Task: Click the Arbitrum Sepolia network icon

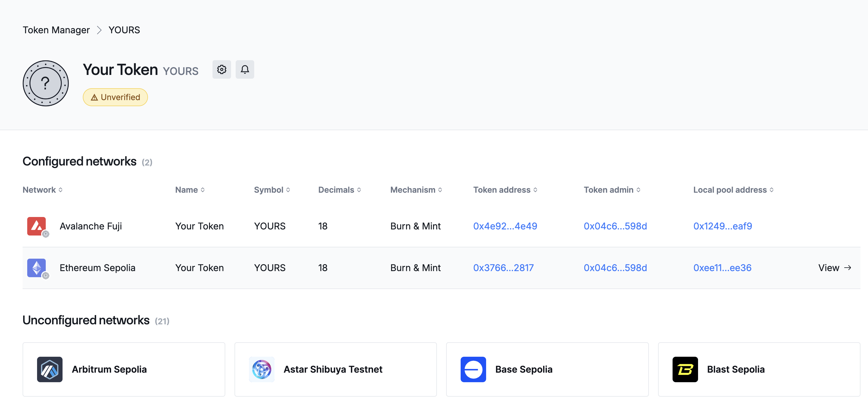Action: pos(50,369)
